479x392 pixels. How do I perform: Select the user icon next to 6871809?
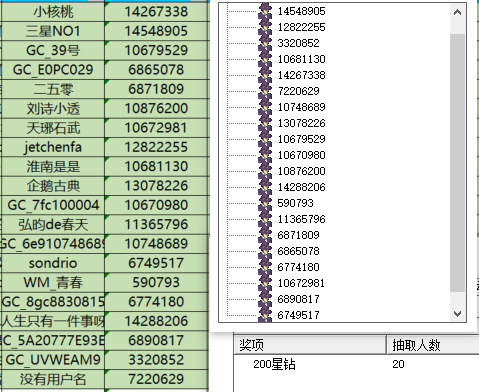pos(265,235)
